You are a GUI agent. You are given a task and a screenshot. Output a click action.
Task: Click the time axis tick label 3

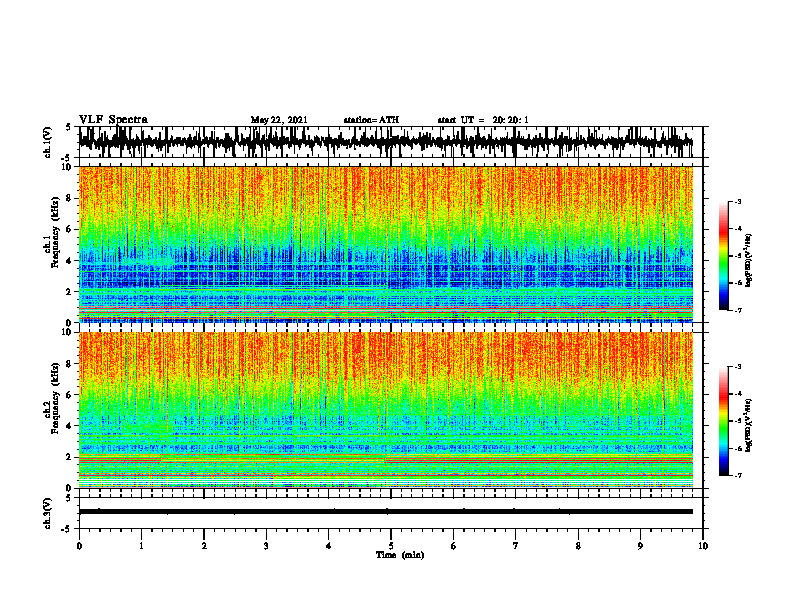266,546
